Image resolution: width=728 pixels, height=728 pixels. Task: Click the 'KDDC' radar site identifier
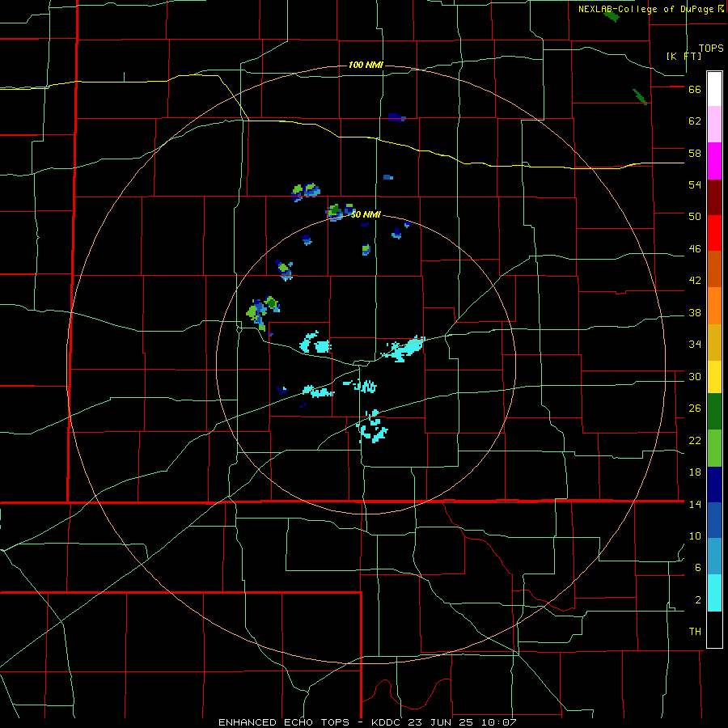click(x=387, y=722)
